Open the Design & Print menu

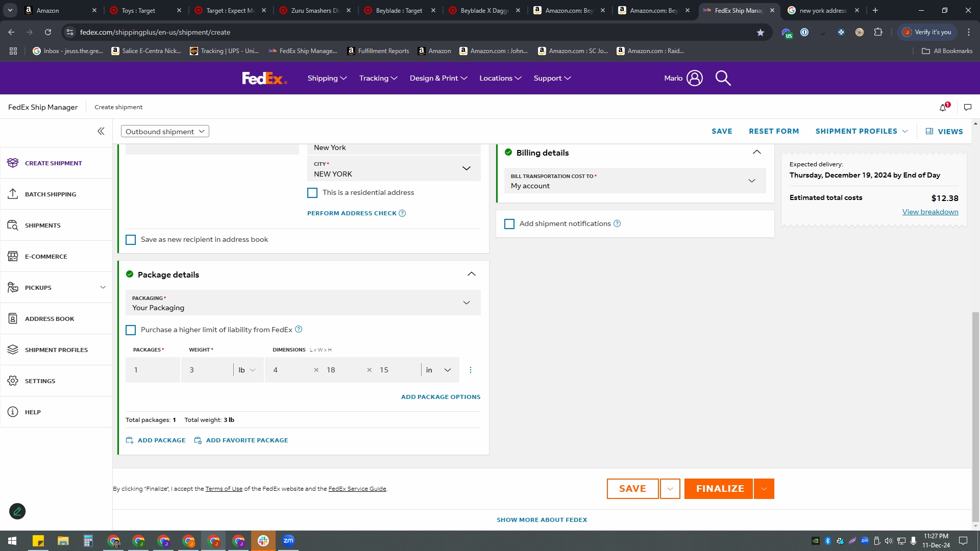[x=438, y=78]
